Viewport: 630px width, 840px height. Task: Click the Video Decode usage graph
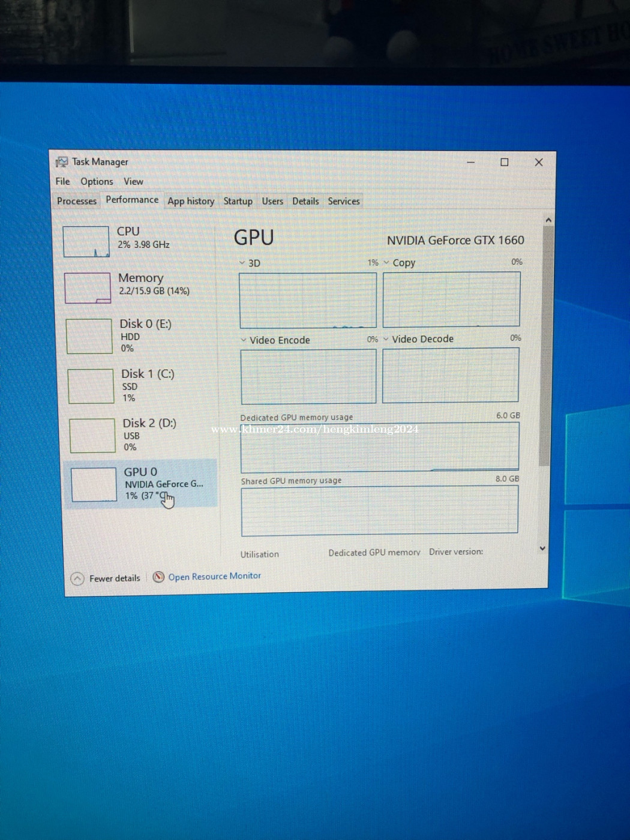[451, 375]
